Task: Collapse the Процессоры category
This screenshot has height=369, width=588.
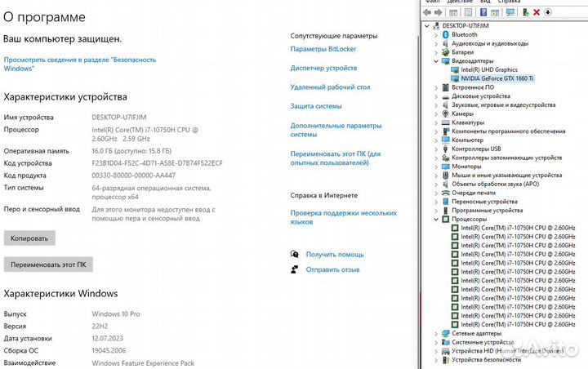Action: point(435,219)
